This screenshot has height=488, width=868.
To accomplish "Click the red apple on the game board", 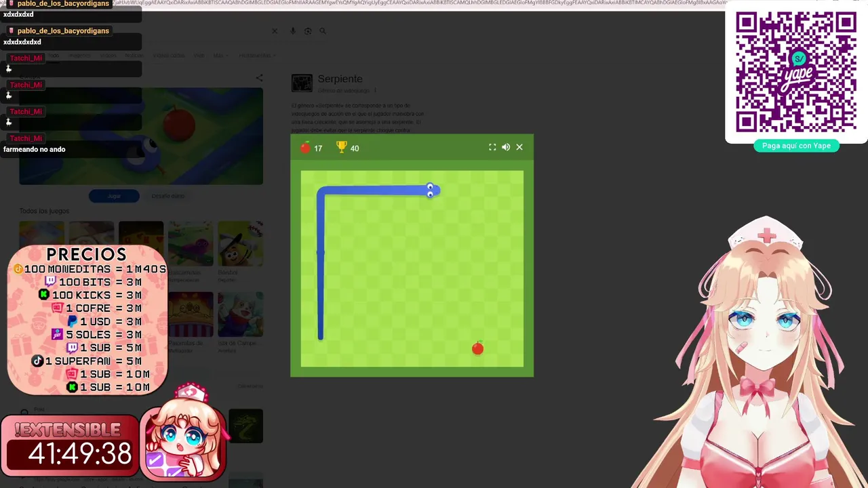I will [x=477, y=348].
